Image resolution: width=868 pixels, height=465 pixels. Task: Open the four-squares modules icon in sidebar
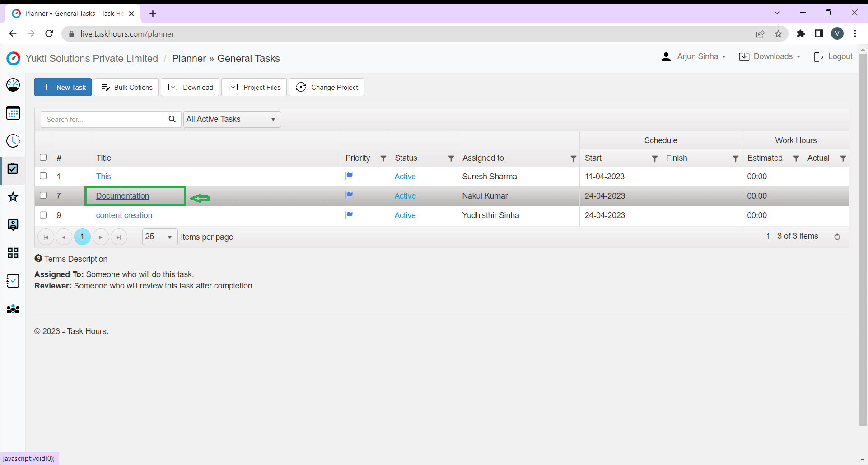click(x=13, y=253)
